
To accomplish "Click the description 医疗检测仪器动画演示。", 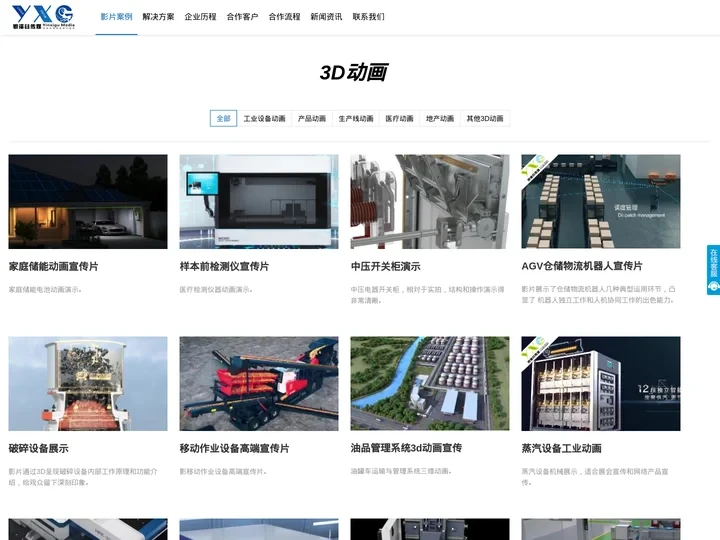I will point(216,289).
